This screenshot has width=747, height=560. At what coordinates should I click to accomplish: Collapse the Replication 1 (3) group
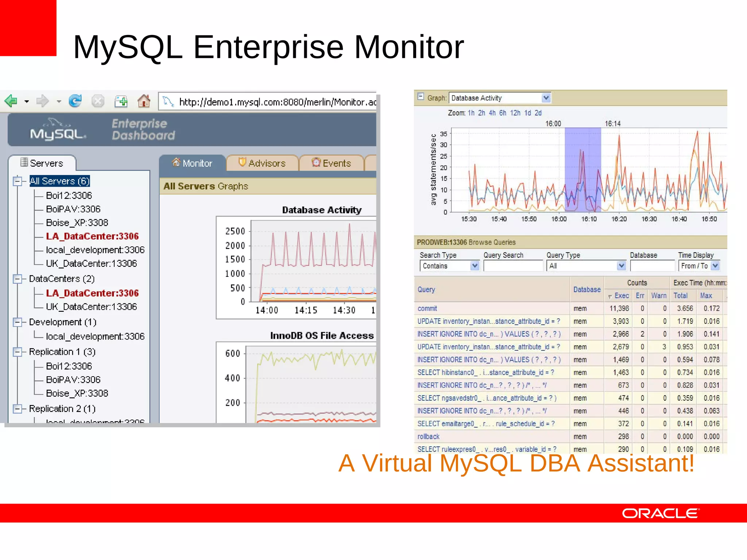pyautogui.click(x=17, y=352)
